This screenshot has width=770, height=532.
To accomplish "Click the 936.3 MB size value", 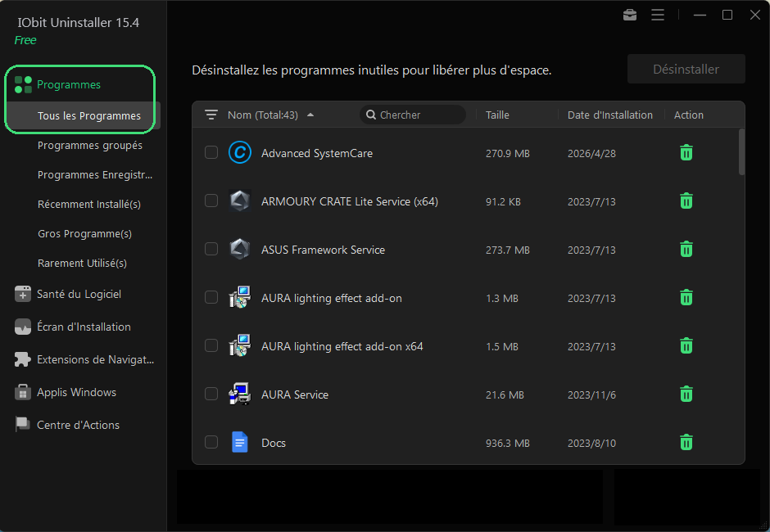I will (508, 443).
